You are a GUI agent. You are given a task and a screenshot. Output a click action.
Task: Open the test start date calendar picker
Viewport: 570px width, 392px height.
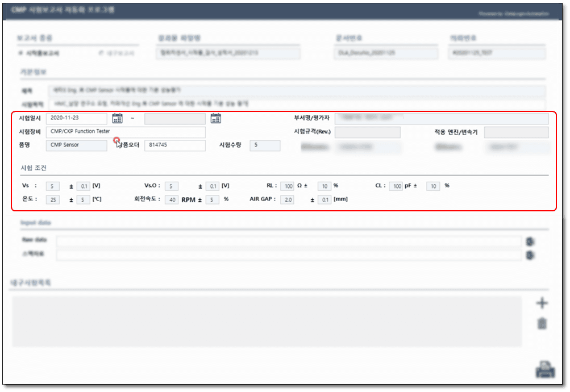click(117, 118)
